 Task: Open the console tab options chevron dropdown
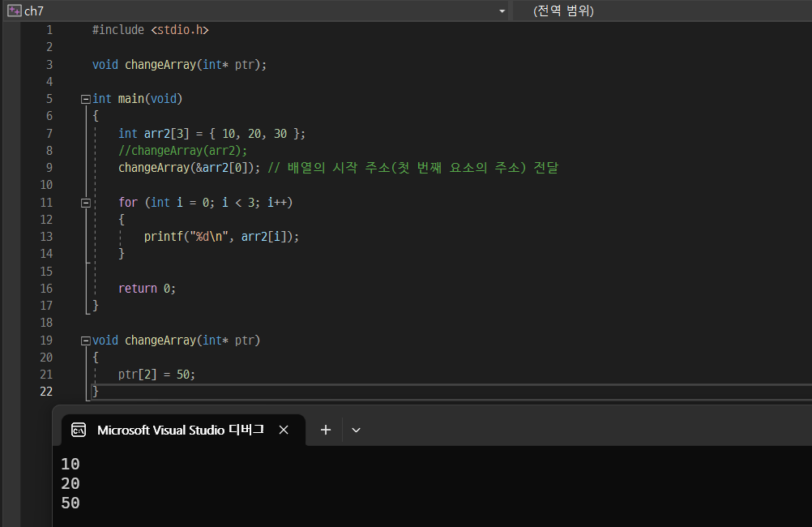coord(356,430)
